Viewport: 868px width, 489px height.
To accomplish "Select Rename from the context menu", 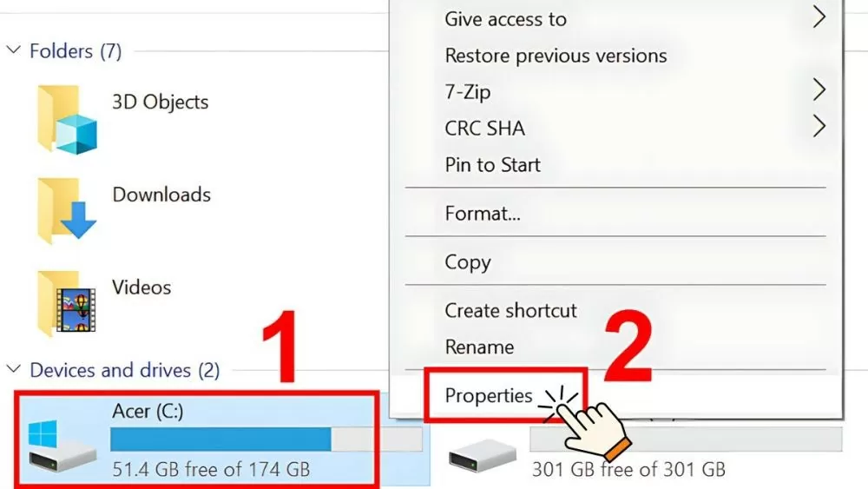I will tap(479, 347).
